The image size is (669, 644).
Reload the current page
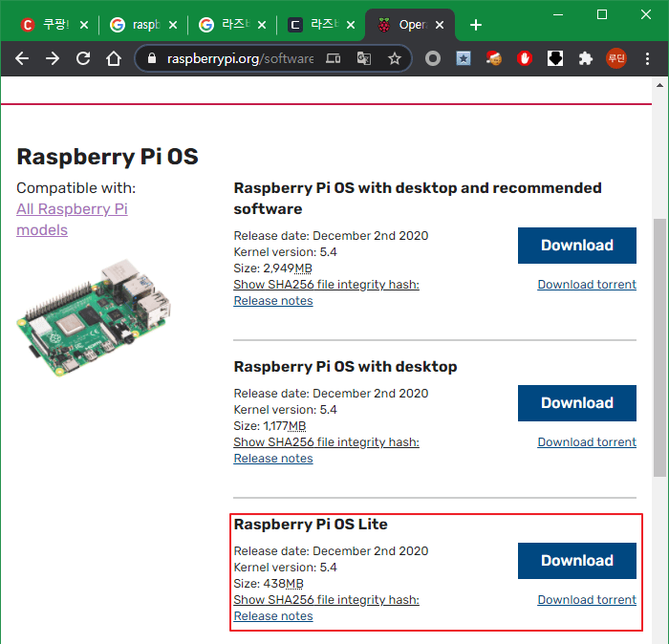[x=83, y=58]
